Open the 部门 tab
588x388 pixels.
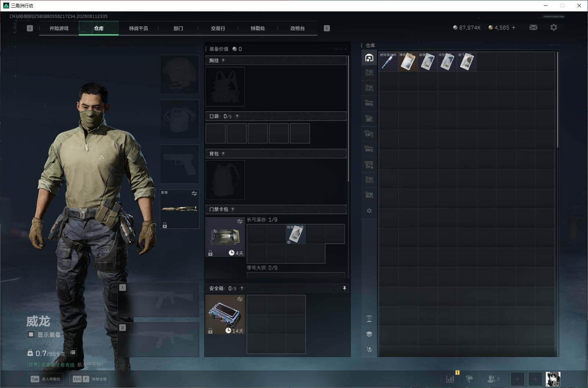pos(178,28)
